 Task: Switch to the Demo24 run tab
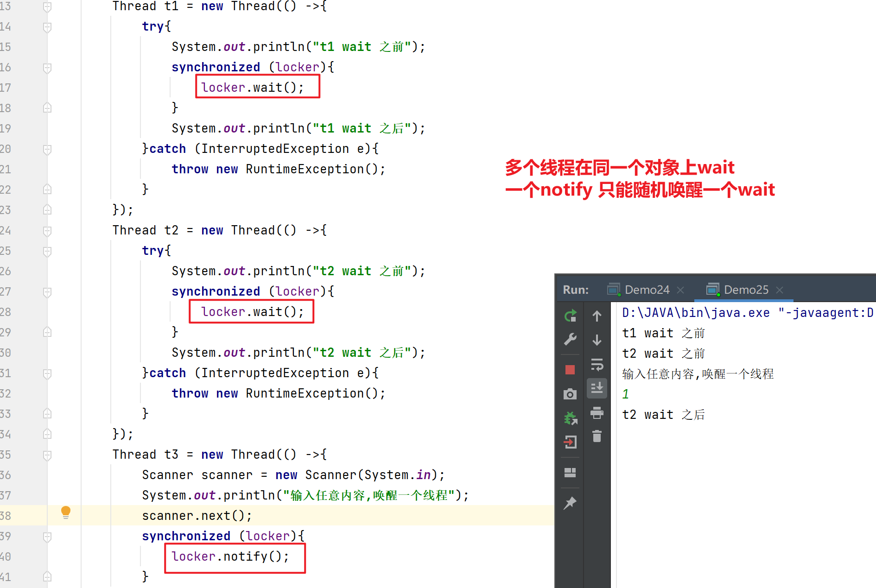click(x=647, y=290)
